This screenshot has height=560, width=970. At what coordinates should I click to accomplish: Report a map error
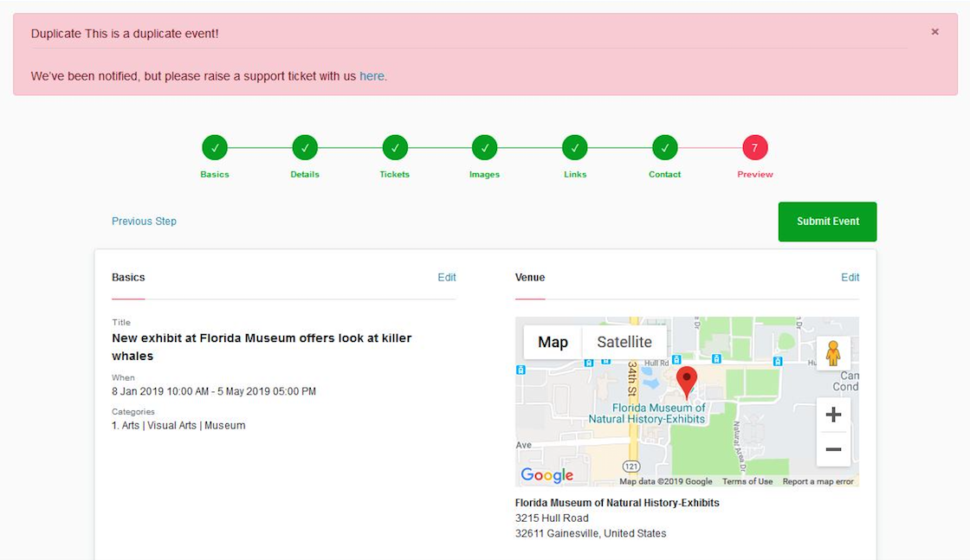818,481
